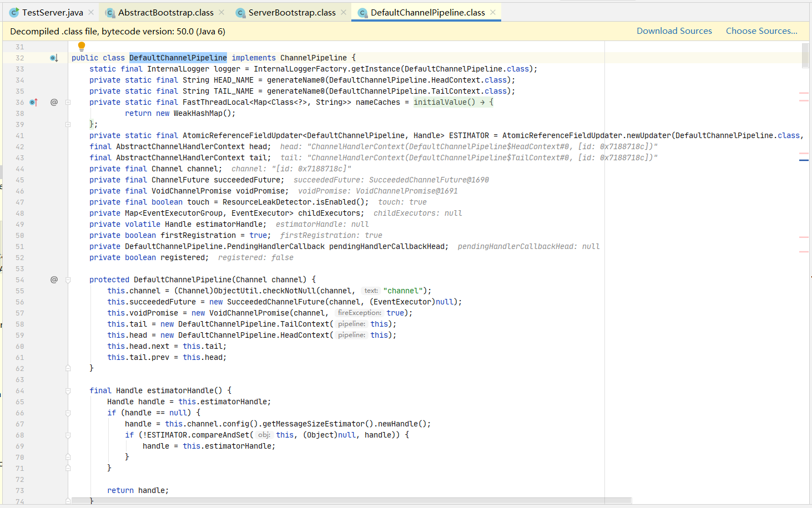
Task: Click childExecutors field name on line 48
Action: [x=329, y=213]
